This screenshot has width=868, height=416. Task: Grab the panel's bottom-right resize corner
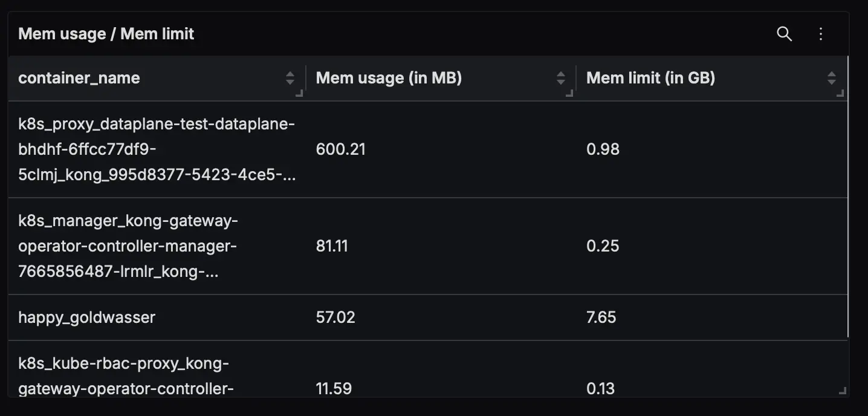[x=843, y=391]
